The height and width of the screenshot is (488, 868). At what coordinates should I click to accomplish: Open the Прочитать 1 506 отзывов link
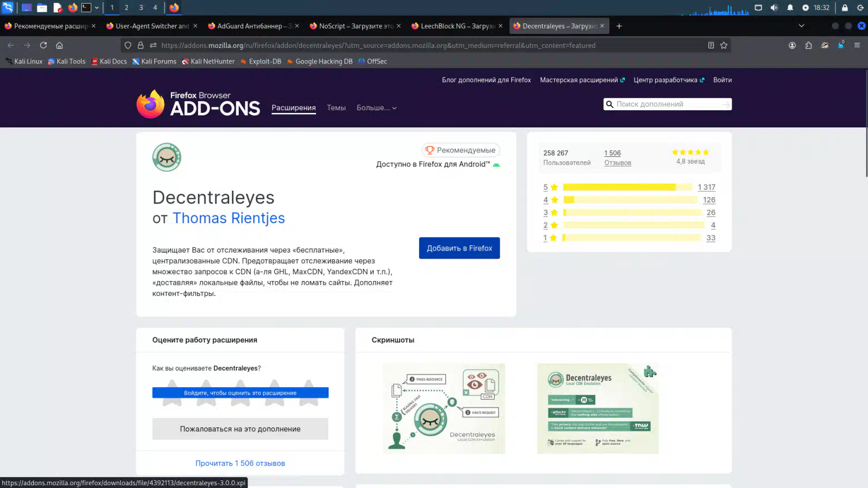point(240,463)
